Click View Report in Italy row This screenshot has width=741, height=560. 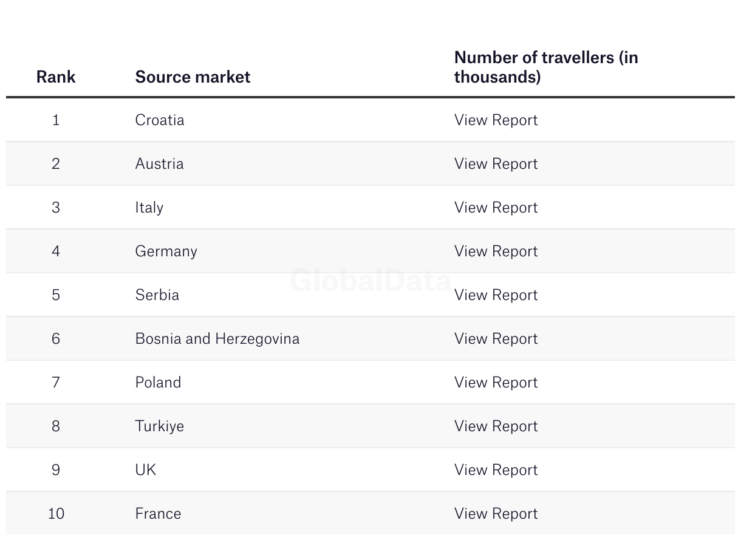tap(496, 208)
